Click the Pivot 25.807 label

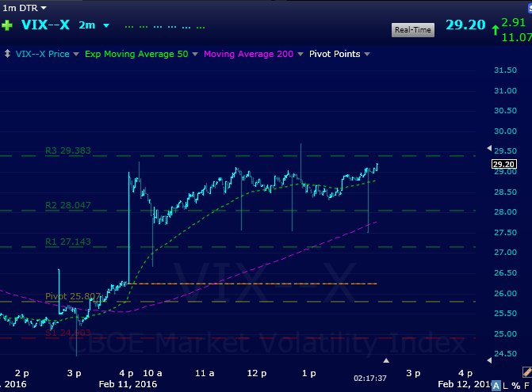73,296
